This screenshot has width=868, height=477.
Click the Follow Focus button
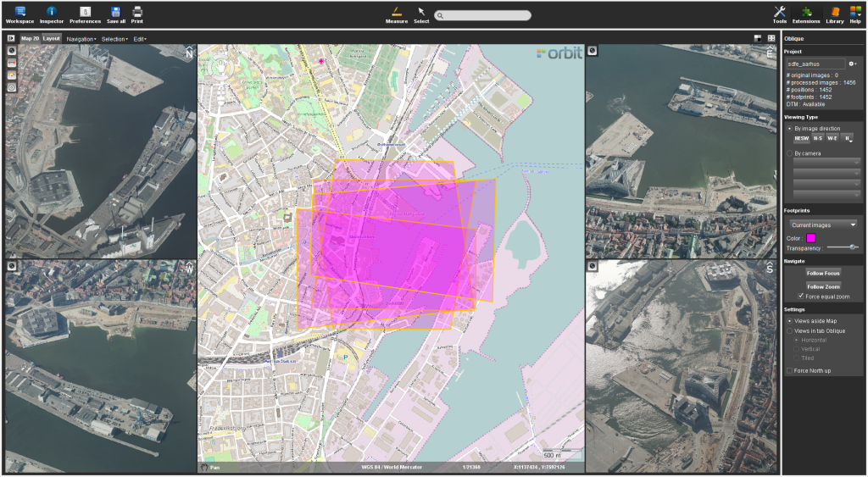tap(823, 273)
